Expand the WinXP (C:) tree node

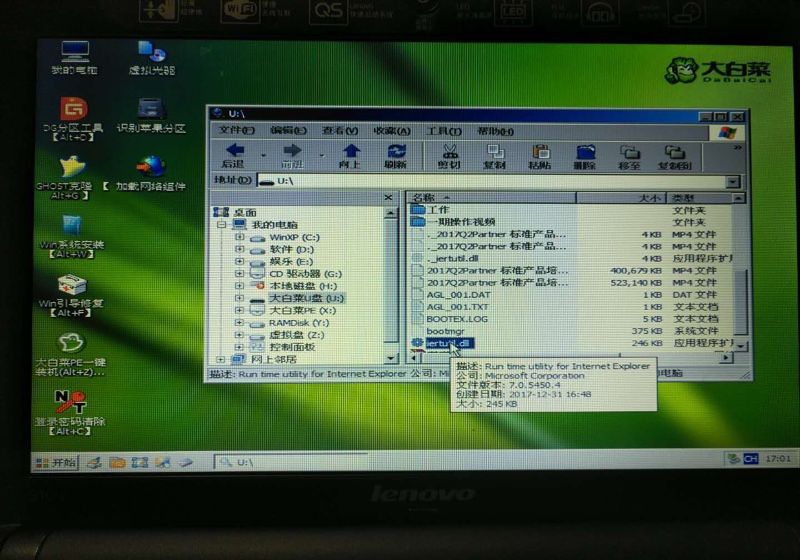(239, 237)
